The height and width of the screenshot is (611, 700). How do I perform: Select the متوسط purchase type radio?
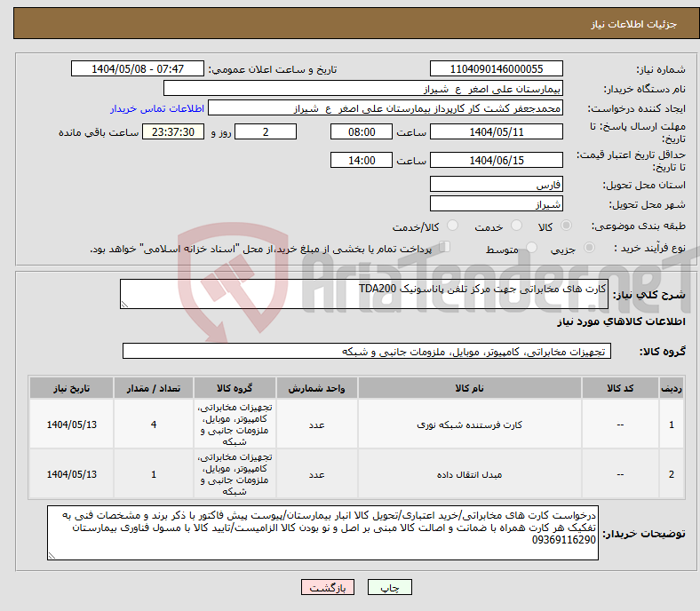[x=532, y=247]
